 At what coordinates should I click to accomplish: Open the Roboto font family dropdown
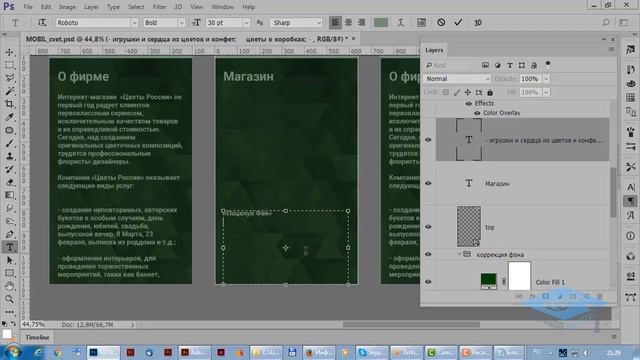point(134,23)
